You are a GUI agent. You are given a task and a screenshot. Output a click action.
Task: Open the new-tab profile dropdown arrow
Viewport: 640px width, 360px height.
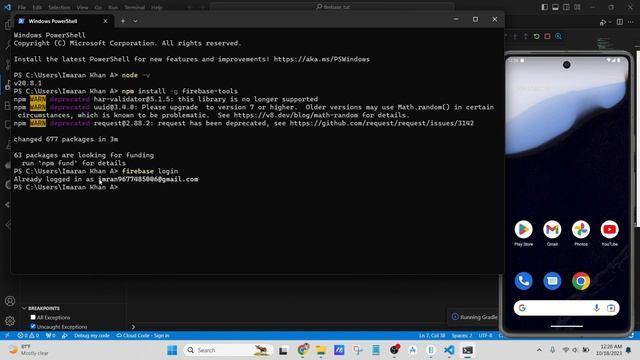(135, 21)
